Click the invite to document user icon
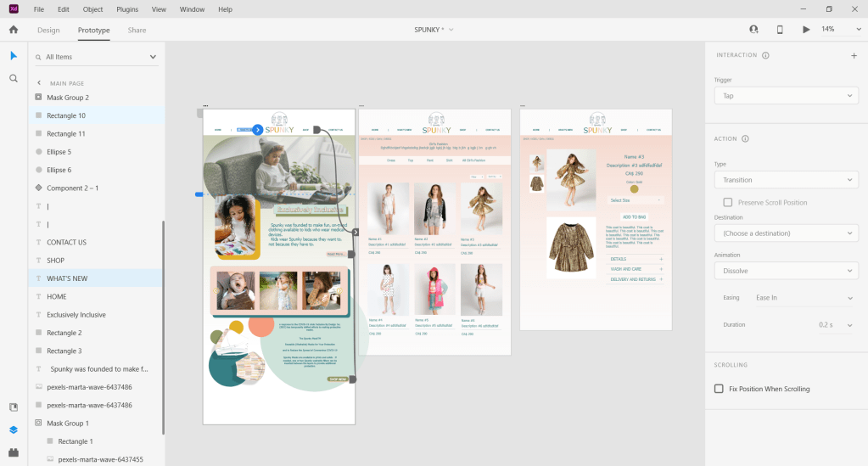The width and height of the screenshot is (868, 466). click(753, 30)
